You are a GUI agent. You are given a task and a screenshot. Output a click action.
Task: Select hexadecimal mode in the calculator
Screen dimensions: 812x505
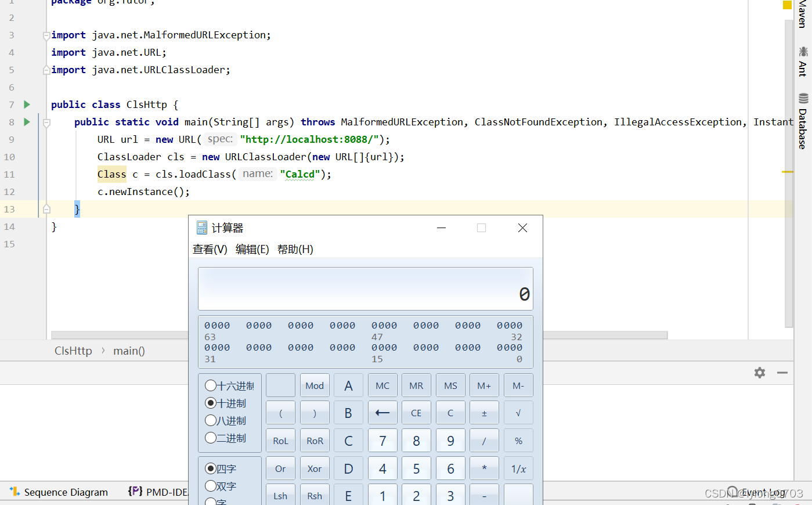[x=210, y=385]
